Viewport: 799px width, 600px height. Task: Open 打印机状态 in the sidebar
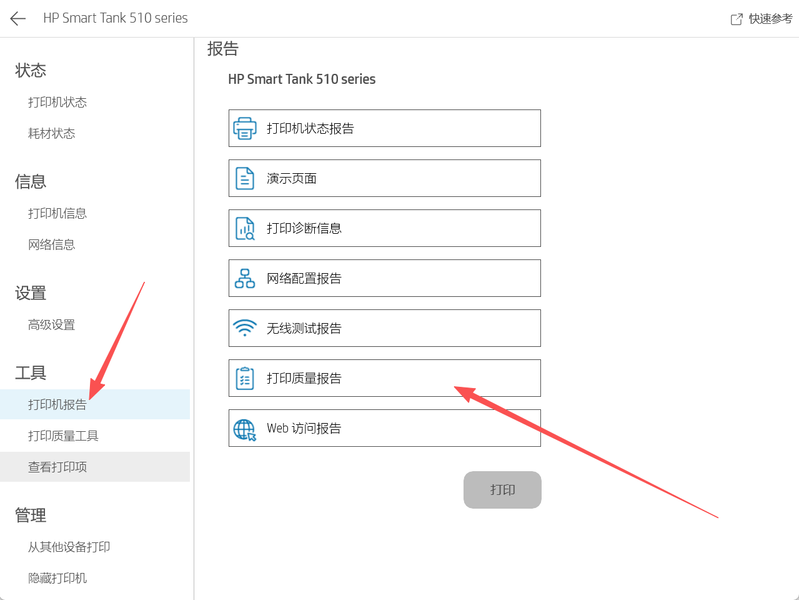coord(57,102)
